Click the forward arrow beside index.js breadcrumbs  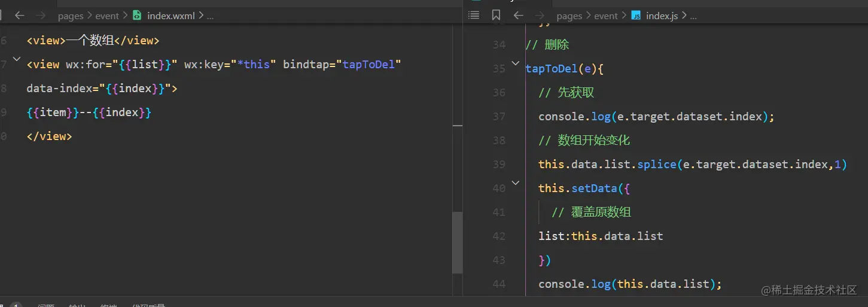pos(540,16)
